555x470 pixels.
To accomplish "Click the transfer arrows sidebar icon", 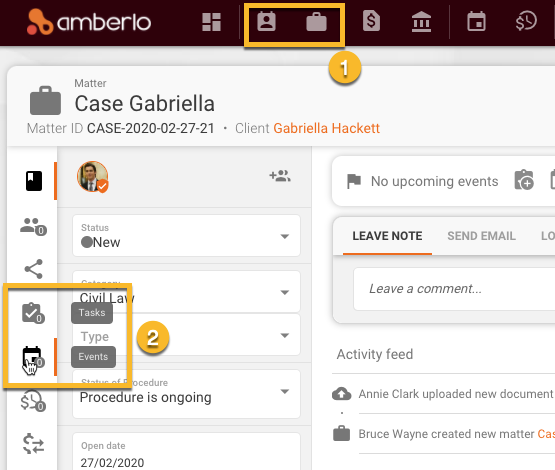I will coord(33,443).
